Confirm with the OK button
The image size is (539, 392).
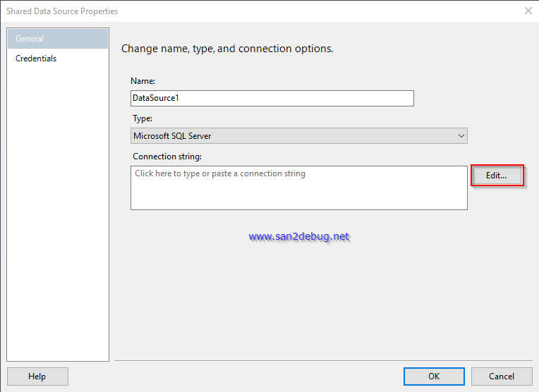[x=434, y=376]
